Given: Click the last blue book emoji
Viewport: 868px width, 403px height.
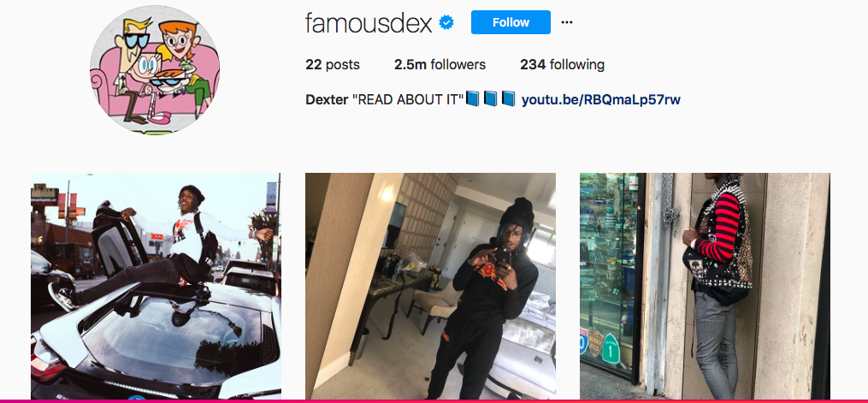Looking at the screenshot, I should (x=508, y=99).
